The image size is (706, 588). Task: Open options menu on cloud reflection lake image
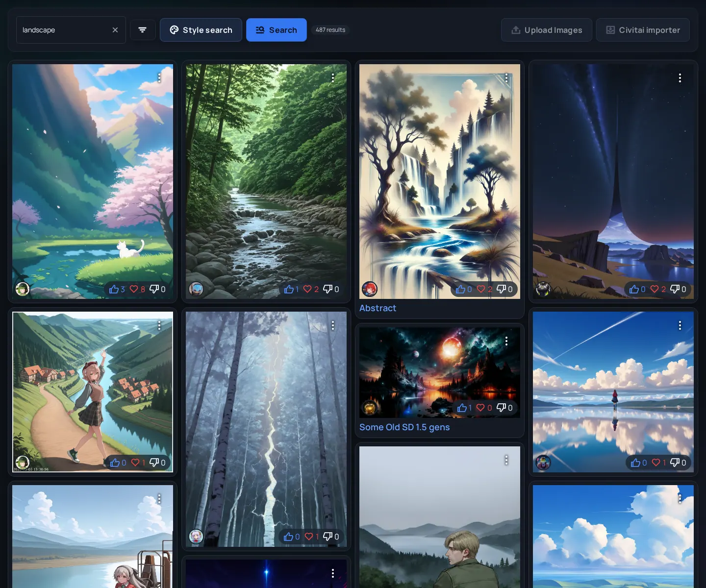click(x=680, y=325)
